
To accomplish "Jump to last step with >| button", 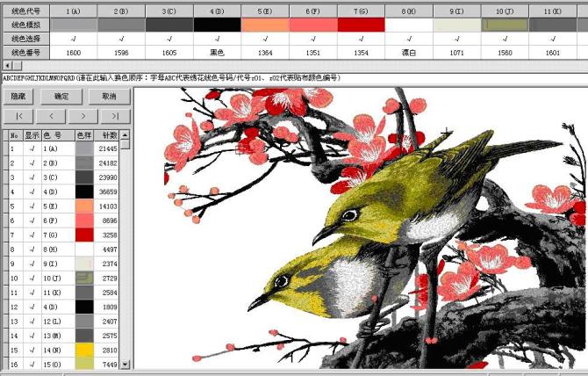I will point(115,116).
